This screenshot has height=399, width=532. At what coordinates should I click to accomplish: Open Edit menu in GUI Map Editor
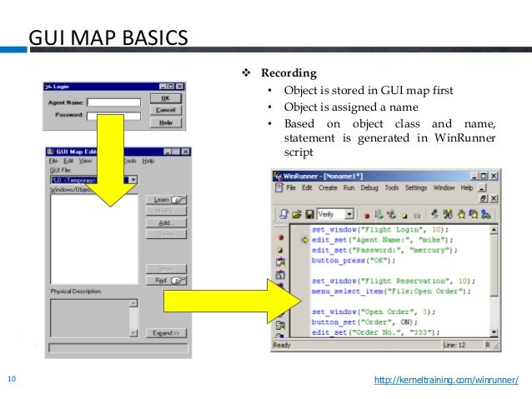coord(68,161)
